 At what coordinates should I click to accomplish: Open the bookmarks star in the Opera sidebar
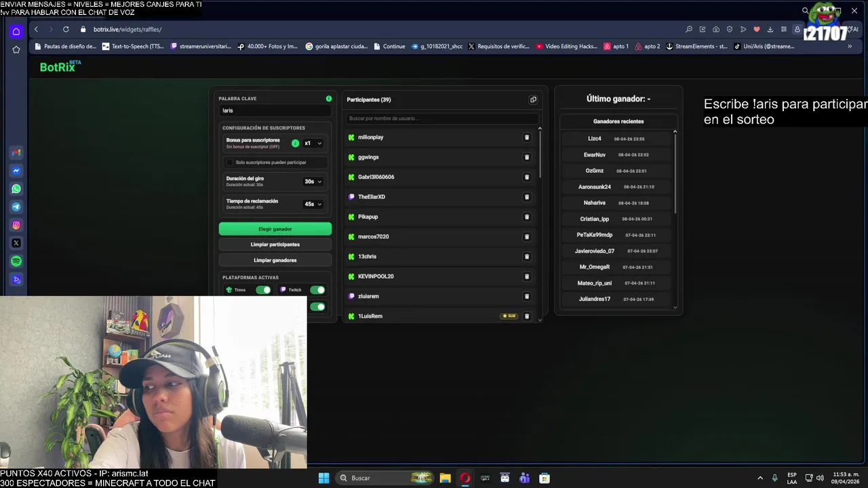16,49
